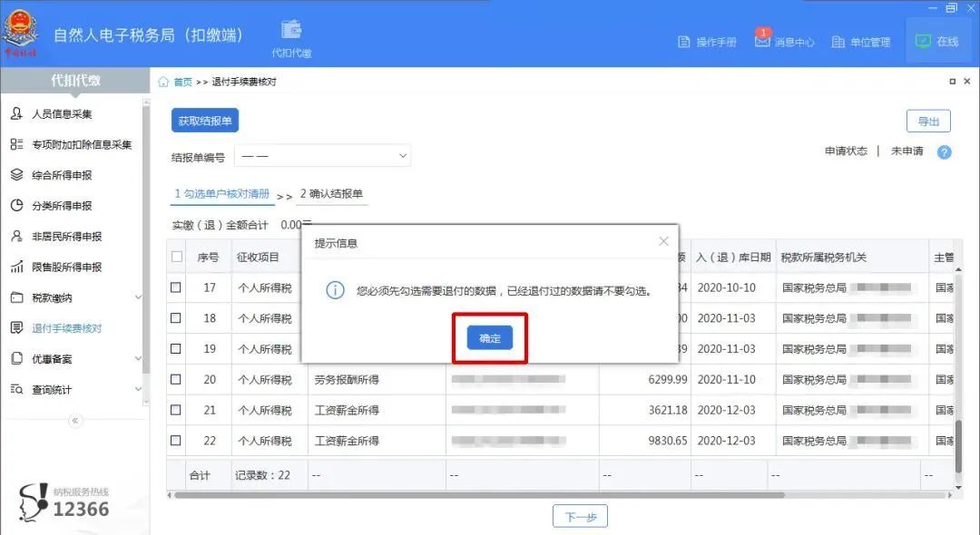Expand the 优惠备案 submenu chevron
This screenshot has width=980, height=535.
click(138, 358)
